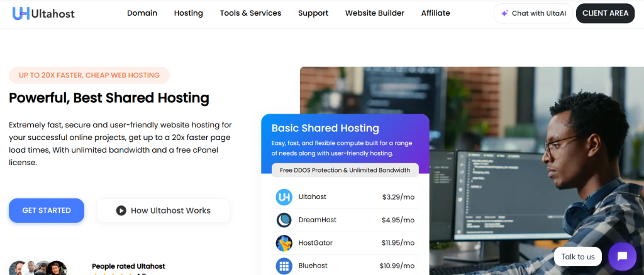Screen dimensions: 644x275
Task: Click the DreamHost $4.95/mo price
Action: coord(398,220)
